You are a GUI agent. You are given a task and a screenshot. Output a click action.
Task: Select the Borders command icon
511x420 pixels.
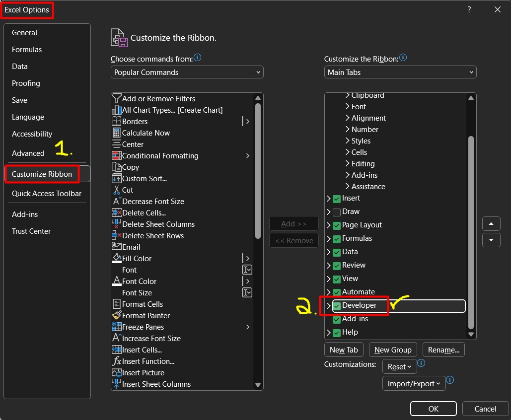116,121
